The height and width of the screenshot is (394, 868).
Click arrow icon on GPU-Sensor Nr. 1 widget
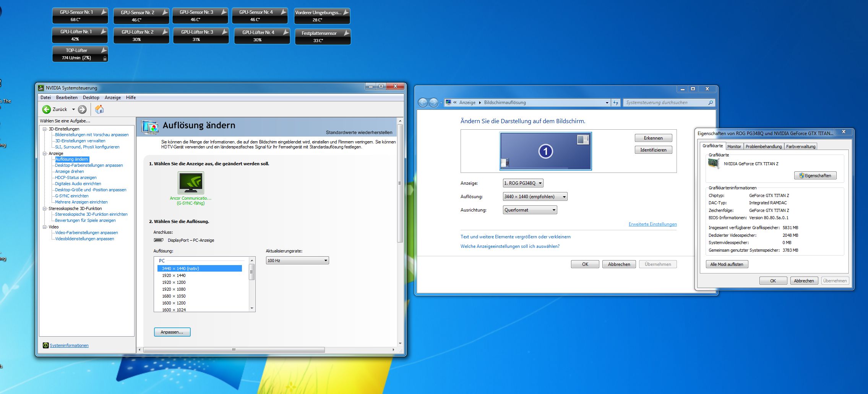pos(104,12)
